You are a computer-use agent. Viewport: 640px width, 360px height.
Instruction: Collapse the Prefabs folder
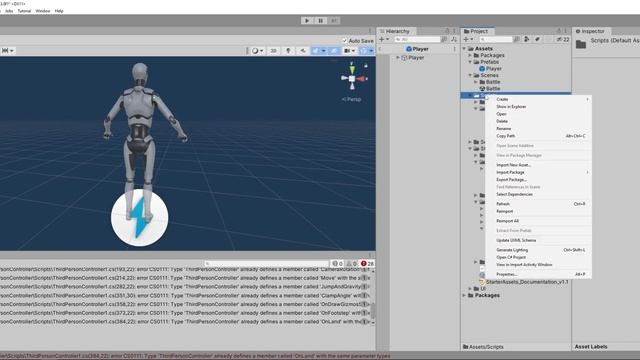(x=470, y=62)
